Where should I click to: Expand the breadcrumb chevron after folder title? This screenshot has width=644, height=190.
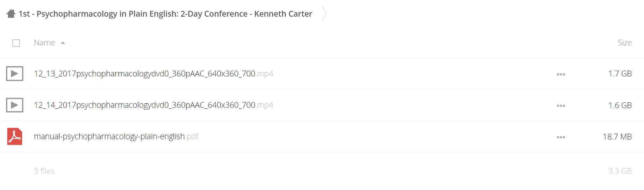click(x=324, y=14)
